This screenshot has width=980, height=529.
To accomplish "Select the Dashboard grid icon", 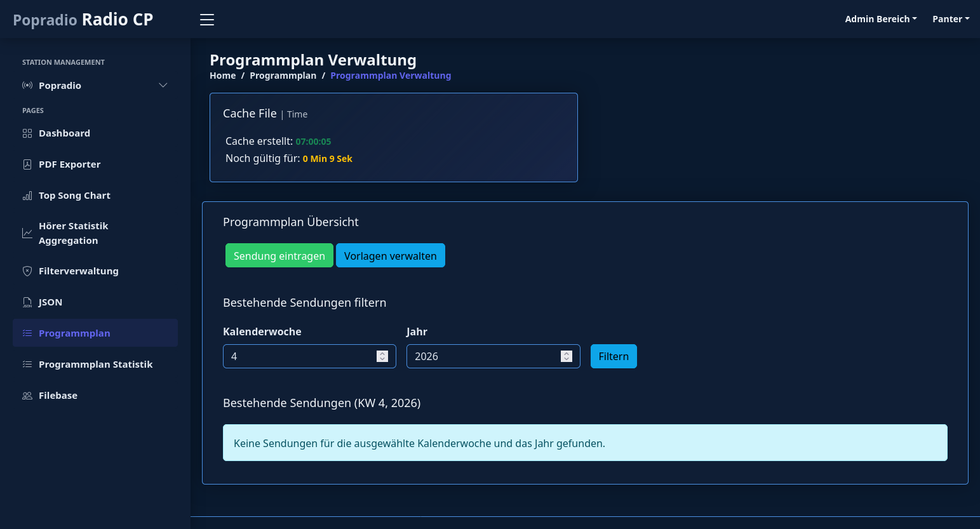I will point(27,133).
